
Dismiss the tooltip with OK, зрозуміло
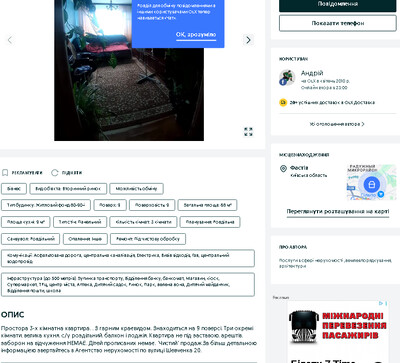pyautogui.click(x=196, y=35)
